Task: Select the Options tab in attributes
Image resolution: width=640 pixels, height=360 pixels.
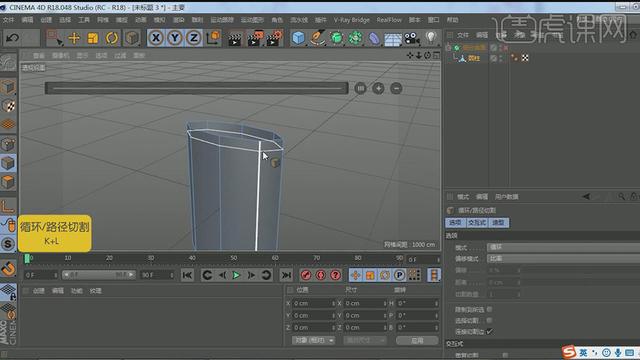Action: pyautogui.click(x=455, y=222)
